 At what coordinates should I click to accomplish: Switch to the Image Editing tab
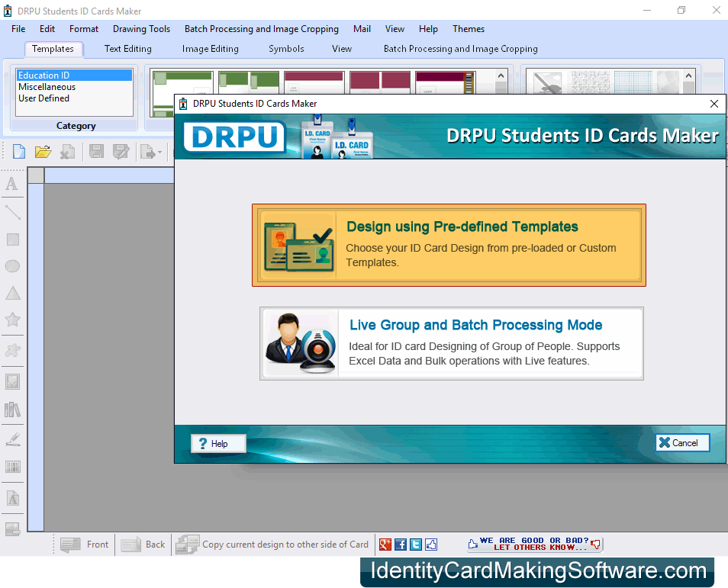pyautogui.click(x=211, y=49)
